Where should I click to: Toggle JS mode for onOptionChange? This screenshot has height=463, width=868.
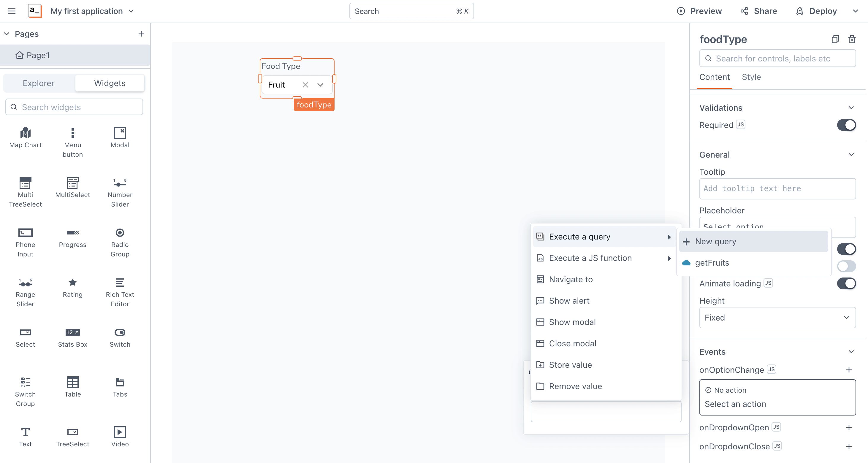(x=771, y=369)
